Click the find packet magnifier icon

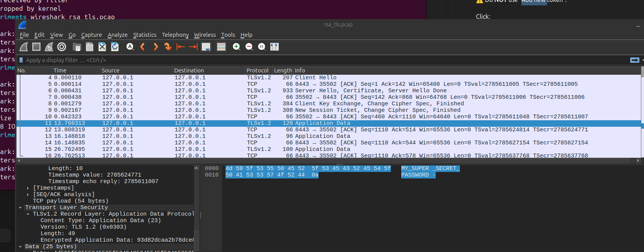point(130,47)
